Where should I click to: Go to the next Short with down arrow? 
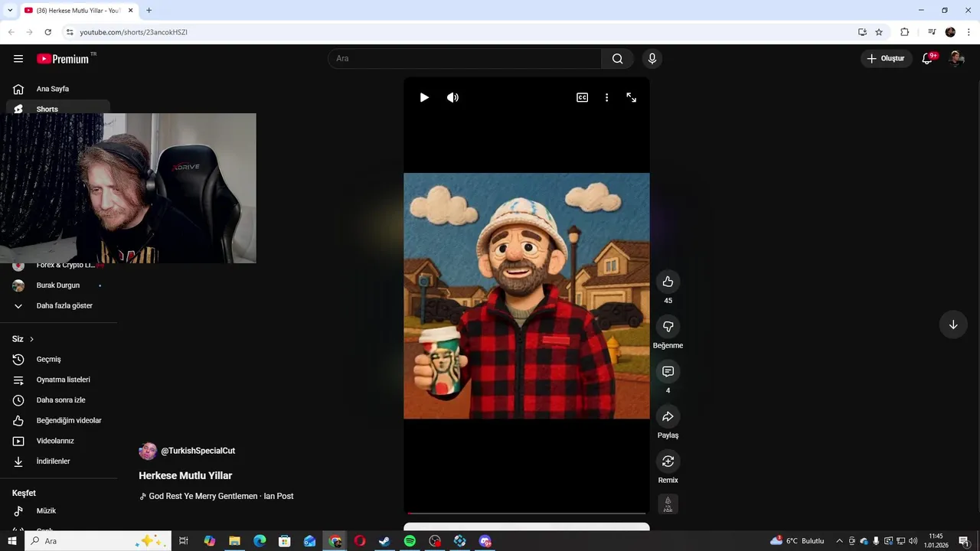(x=953, y=324)
